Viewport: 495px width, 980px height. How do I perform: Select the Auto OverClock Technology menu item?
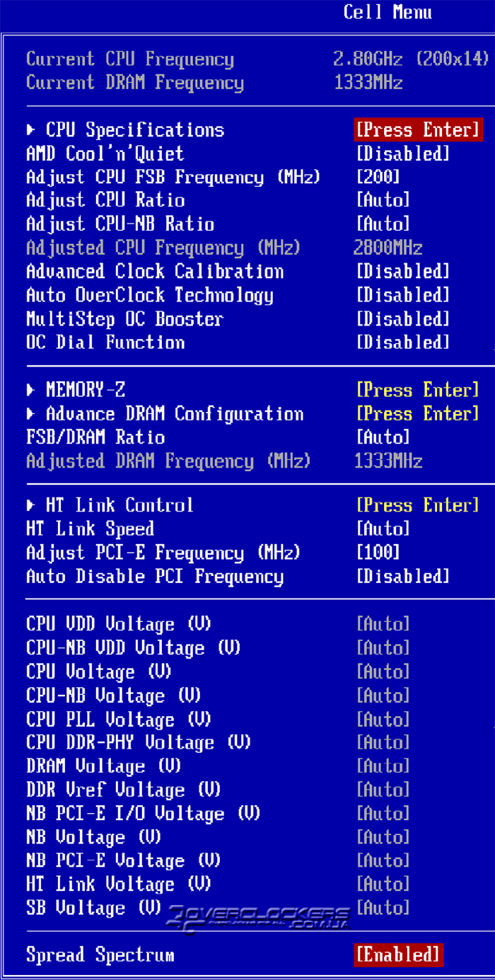pos(150,295)
